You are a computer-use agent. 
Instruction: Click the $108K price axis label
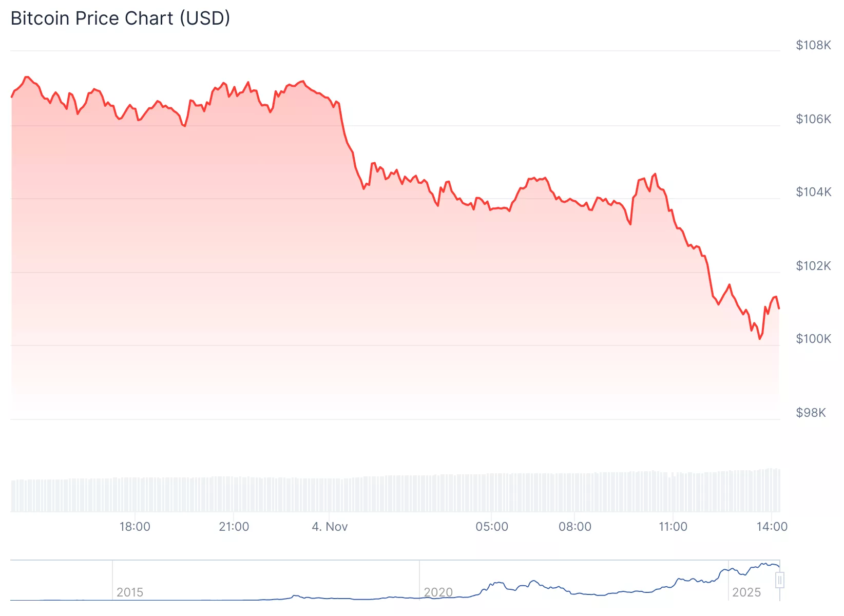pyautogui.click(x=813, y=45)
